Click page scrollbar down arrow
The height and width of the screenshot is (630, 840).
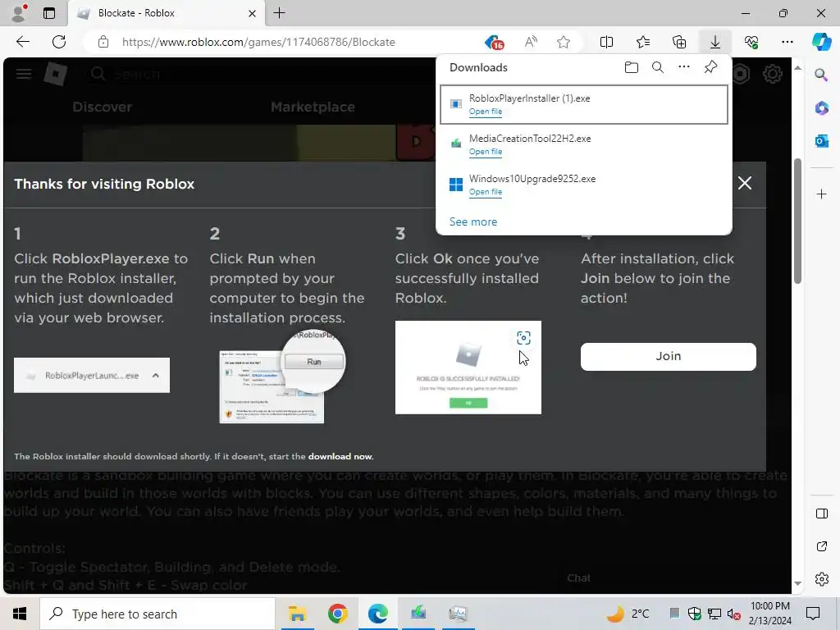[x=797, y=583]
